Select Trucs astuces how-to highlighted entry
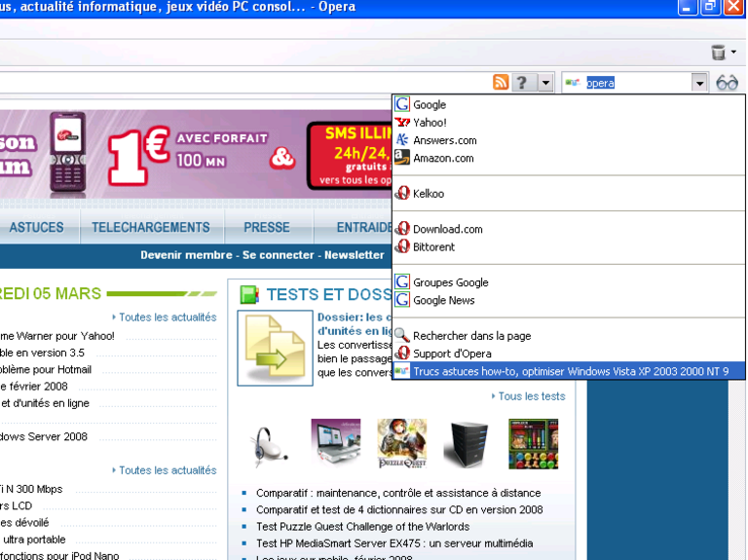This screenshot has height=560, width=748. pos(569,371)
